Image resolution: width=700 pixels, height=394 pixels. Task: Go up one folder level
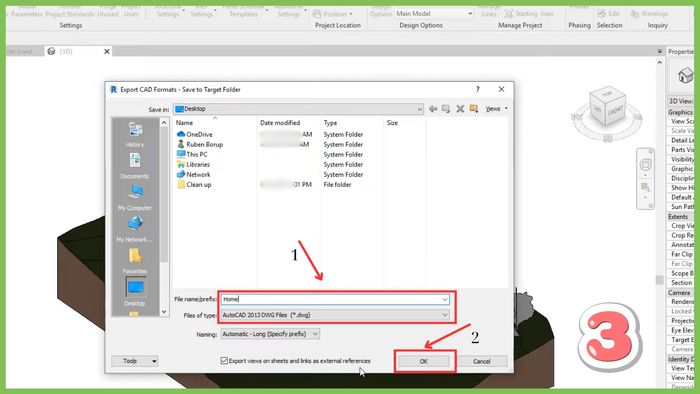tap(446, 109)
